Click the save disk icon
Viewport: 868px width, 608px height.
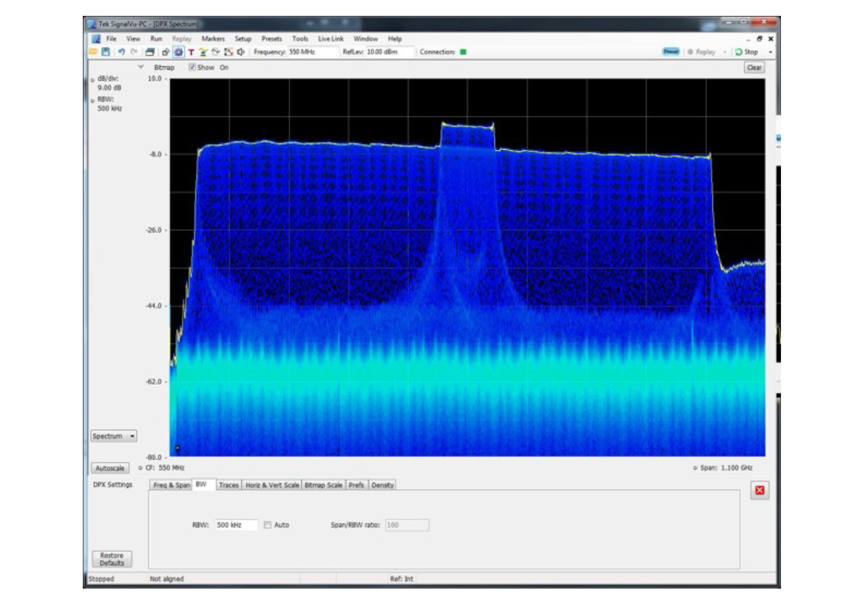click(x=106, y=52)
